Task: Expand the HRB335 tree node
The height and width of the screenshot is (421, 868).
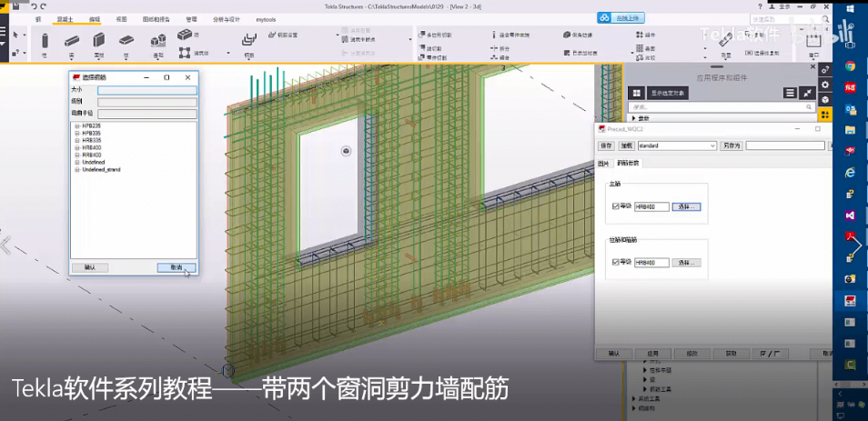Action: tap(77, 141)
